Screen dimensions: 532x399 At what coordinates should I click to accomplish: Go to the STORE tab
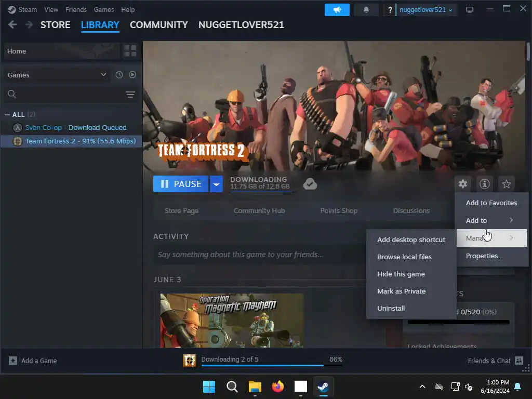tap(55, 25)
